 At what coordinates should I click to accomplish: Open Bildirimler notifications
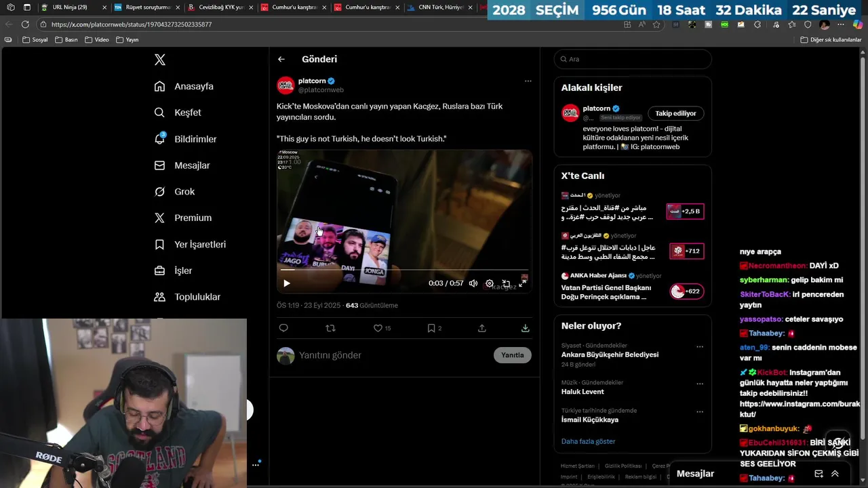(185, 139)
